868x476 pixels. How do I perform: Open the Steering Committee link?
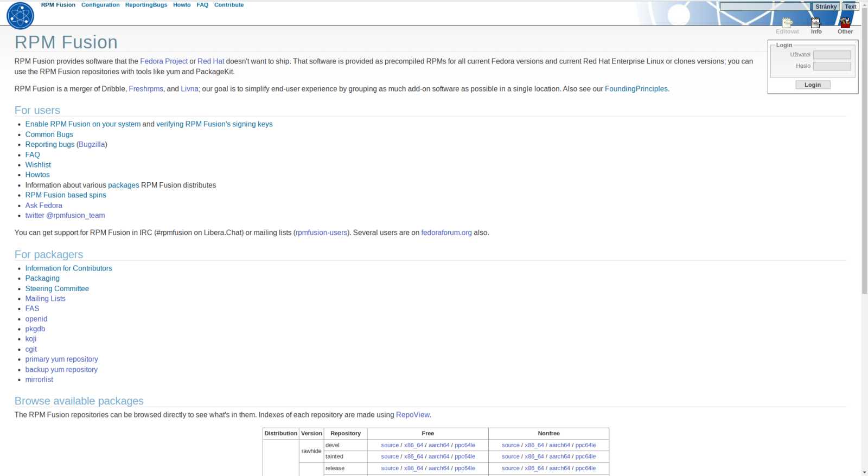point(57,288)
